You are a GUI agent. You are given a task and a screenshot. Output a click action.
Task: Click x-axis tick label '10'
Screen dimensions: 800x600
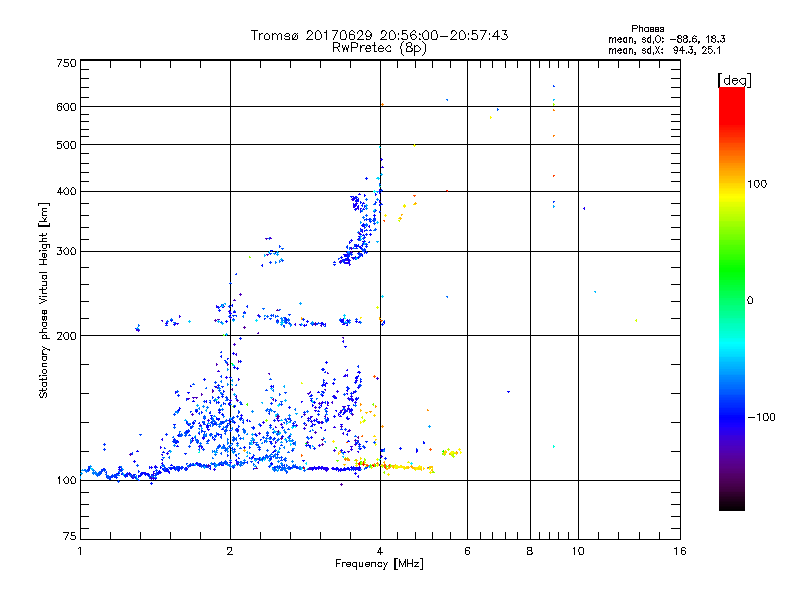[578, 551]
